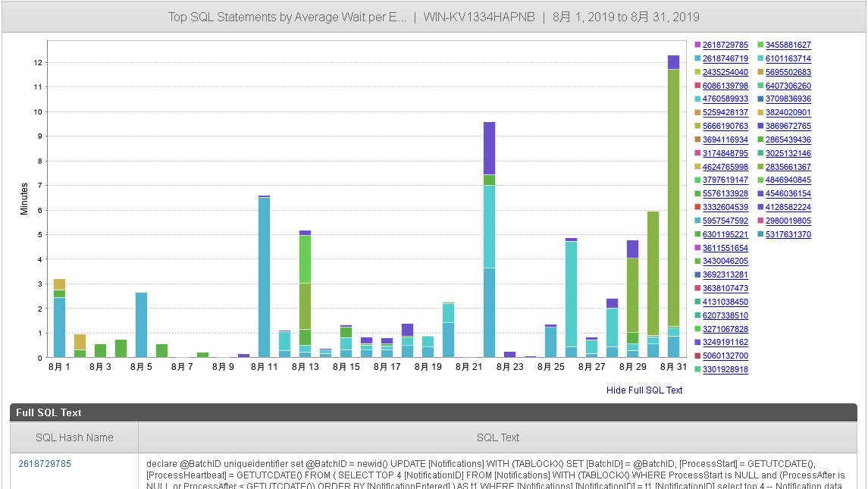Click legend hash 4760589933
This screenshot has height=489, width=868.
click(725, 99)
